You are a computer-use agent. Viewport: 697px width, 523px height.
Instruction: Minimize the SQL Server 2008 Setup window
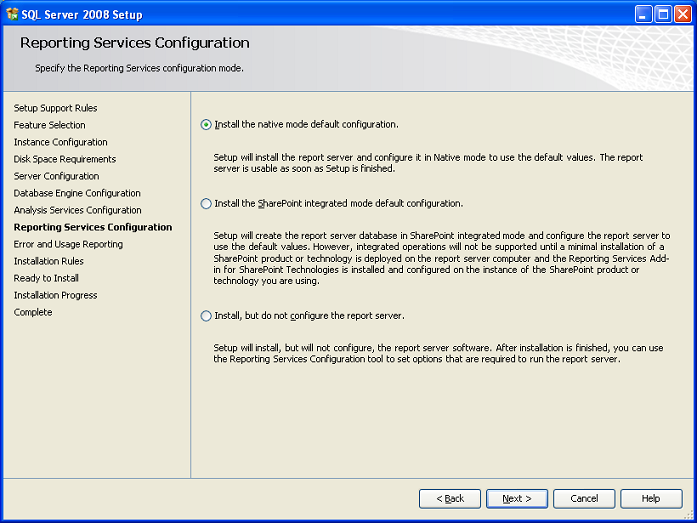tap(643, 14)
